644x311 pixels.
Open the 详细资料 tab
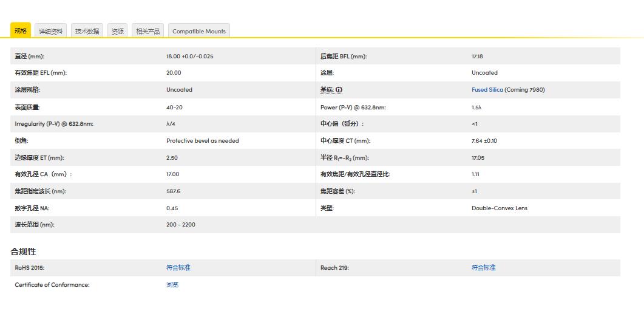51,31
